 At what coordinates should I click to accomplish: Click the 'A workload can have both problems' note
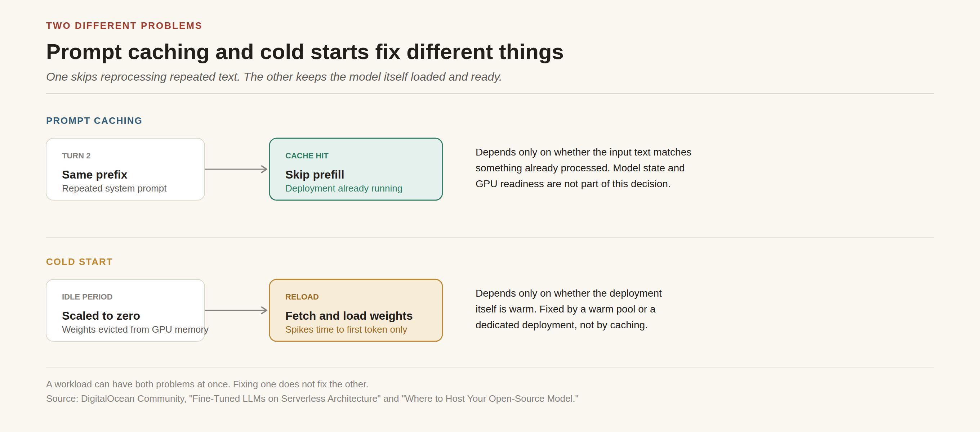(207, 384)
